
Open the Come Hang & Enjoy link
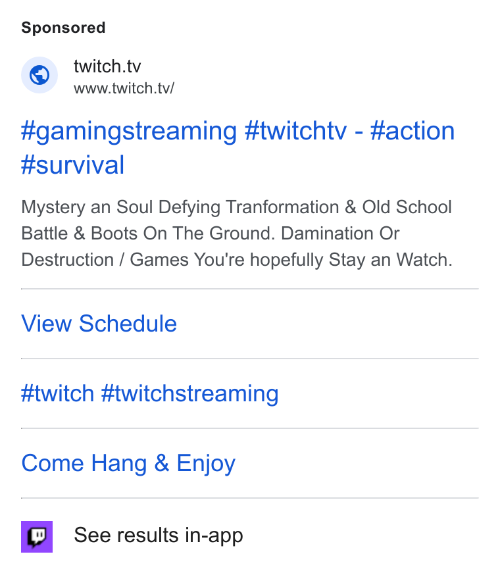click(x=128, y=464)
